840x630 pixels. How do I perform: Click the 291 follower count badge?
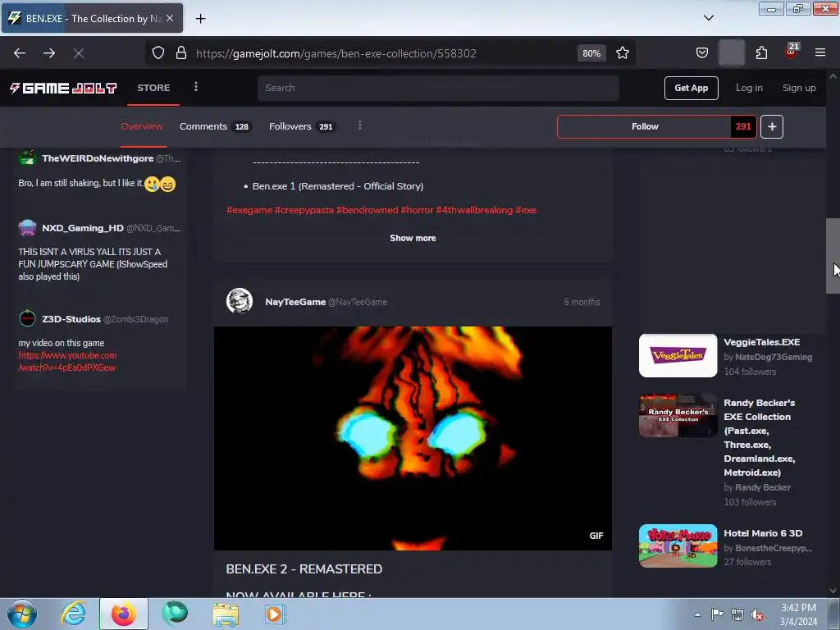(x=743, y=126)
